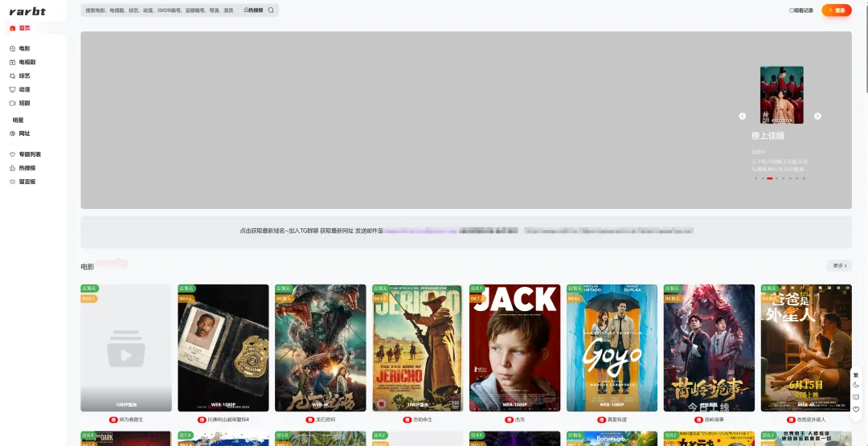Click the 电影 section heading

pos(88,267)
